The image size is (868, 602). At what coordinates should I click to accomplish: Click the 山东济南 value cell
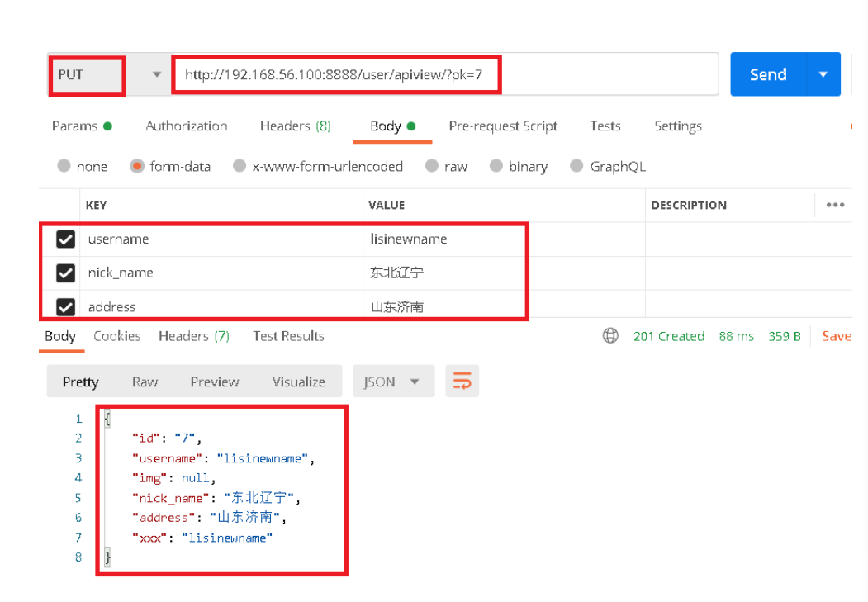point(504,305)
